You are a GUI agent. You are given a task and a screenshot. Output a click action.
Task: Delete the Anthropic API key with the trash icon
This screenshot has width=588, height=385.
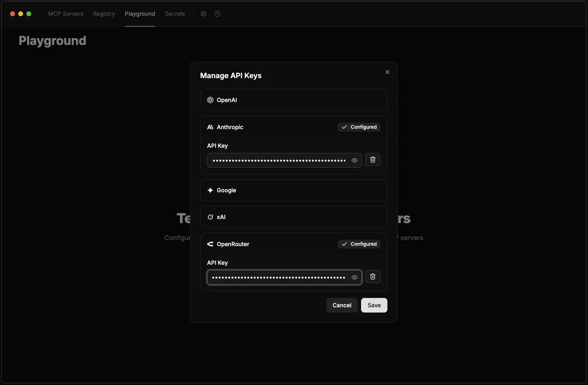(372, 160)
